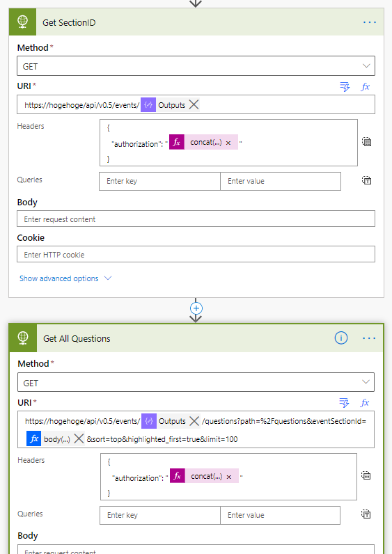The height and width of the screenshot is (554, 392).
Task: Remove the body(...) token from the Get All Questions URI
Action: (79, 439)
